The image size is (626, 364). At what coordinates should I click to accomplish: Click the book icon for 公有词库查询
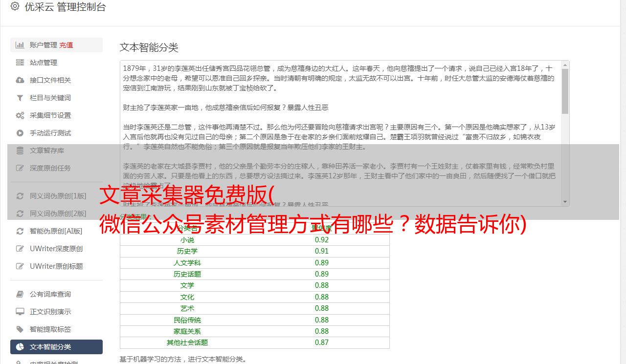[x=20, y=294]
